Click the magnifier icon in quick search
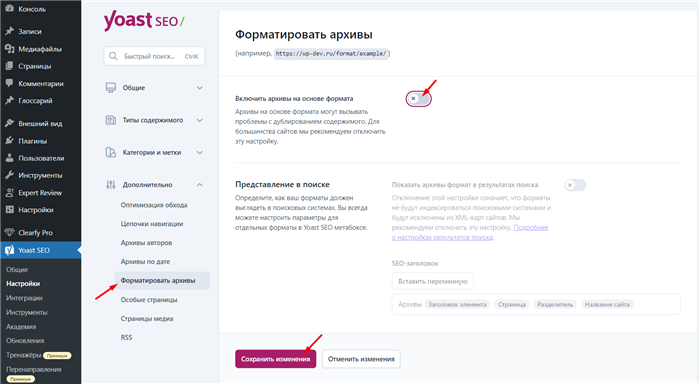 113,56
